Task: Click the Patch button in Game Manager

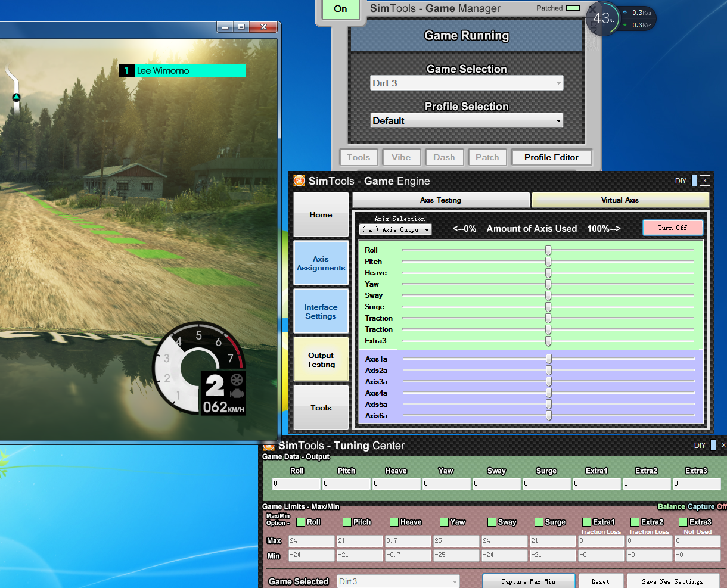Action: point(487,157)
